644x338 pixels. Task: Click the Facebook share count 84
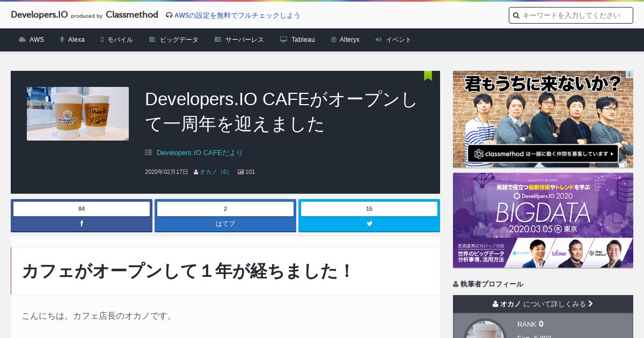82,209
